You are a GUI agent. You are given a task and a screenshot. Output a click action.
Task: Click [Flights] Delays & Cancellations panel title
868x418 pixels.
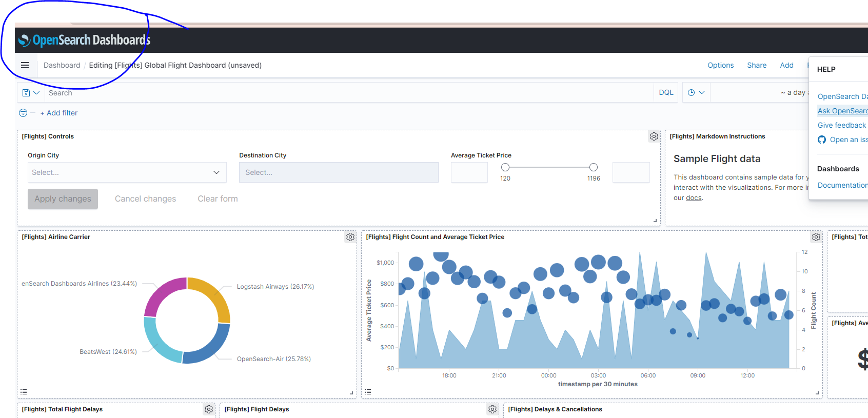click(555, 409)
